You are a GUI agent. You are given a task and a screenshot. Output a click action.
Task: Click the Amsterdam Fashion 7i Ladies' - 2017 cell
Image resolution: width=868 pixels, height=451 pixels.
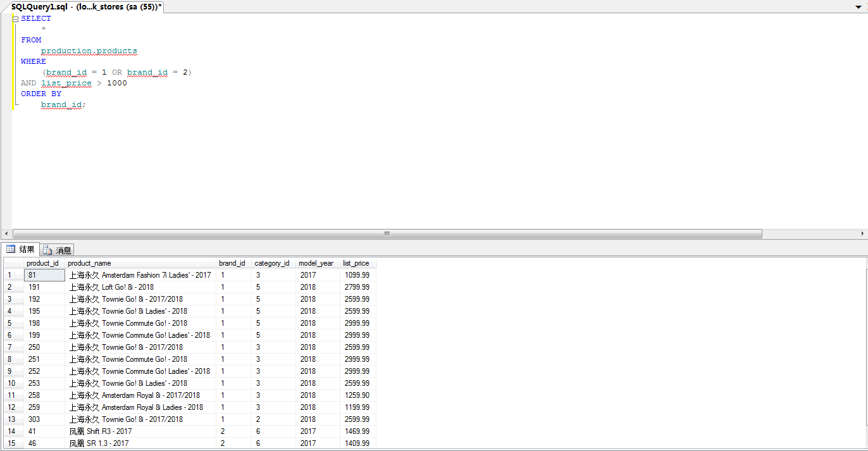(x=140, y=275)
